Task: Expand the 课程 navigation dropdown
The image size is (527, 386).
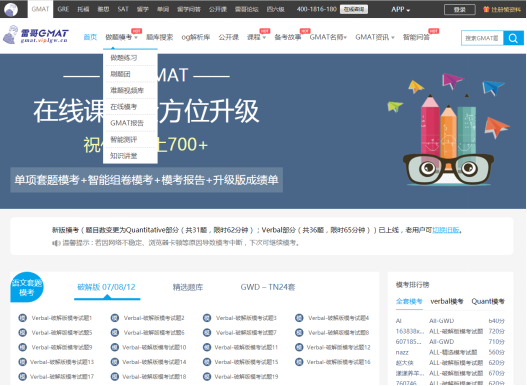Action: pyautogui.click(x=256, y=37)
